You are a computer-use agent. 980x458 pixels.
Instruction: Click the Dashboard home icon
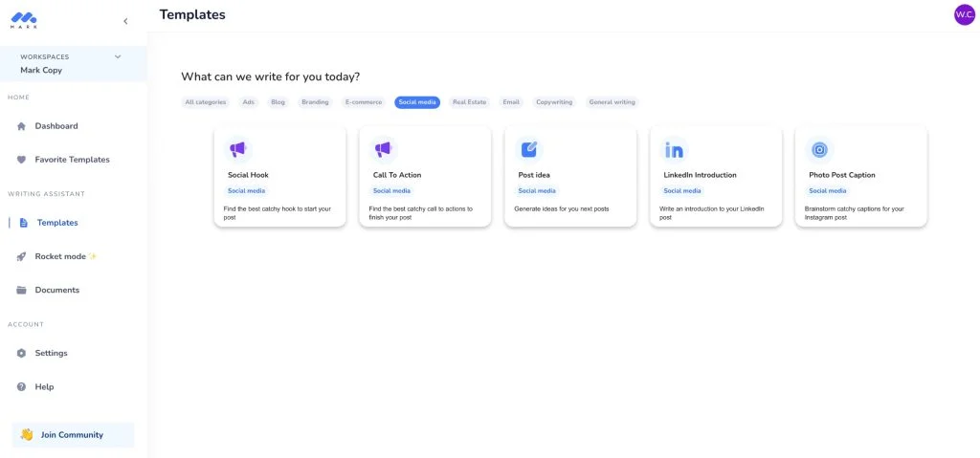21,126
